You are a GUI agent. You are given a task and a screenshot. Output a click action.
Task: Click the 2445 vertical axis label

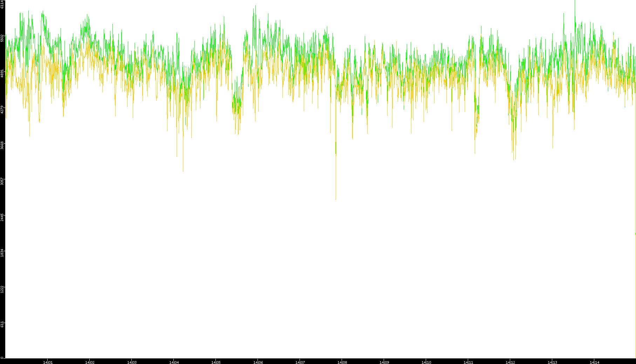click(x=2, y=217)
